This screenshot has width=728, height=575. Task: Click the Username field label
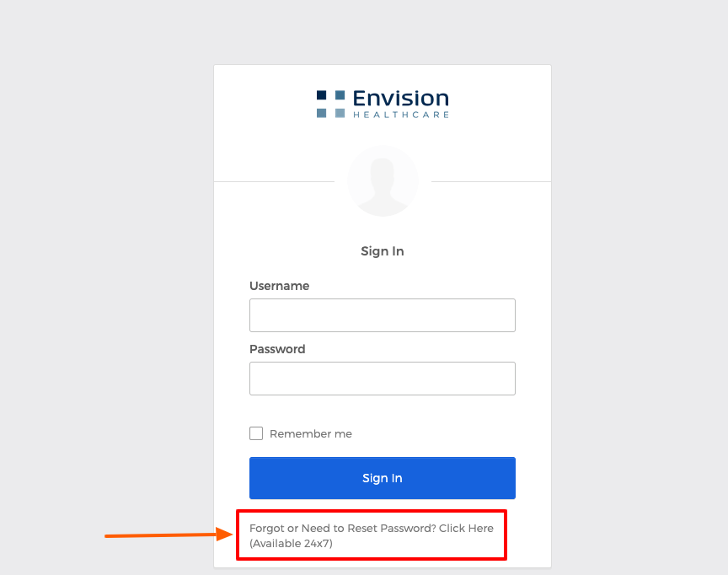coord(279,286)
